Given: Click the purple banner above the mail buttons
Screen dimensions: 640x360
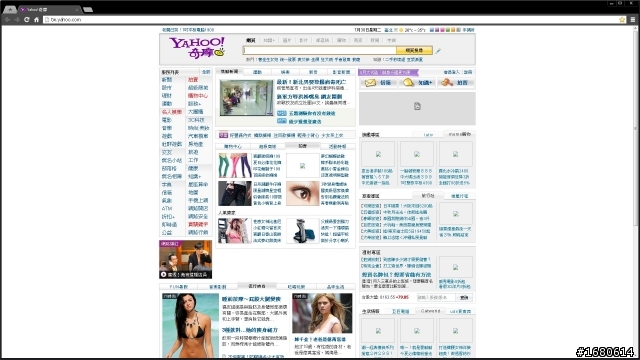Looking at the screenshot, I should click(388, 72).
